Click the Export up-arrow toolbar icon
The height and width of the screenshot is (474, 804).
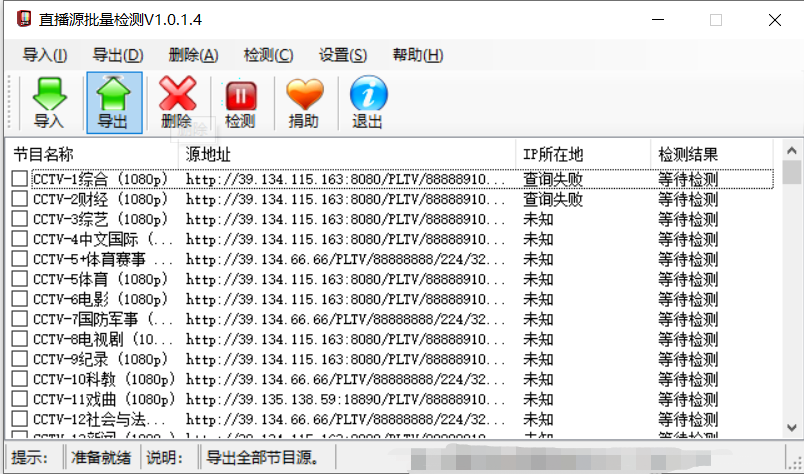pos(113,96)
